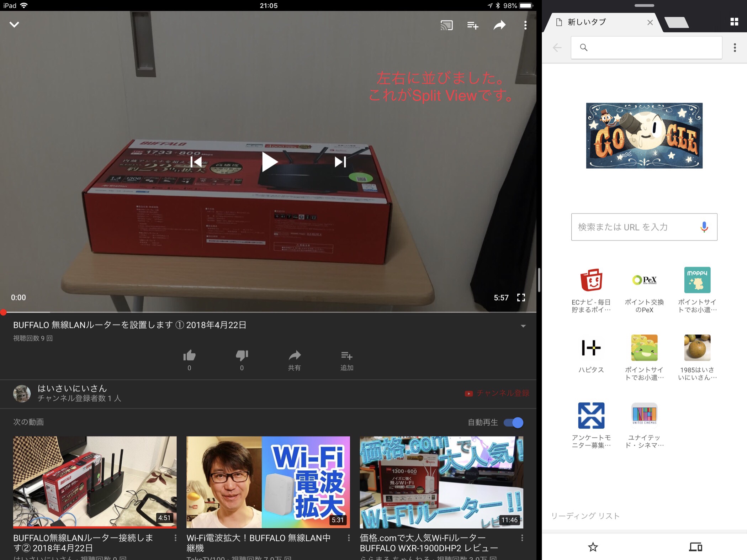Open the ポイント交換のPeX shortcut
The image size is (747, 560).
click(x=644, y=290)
